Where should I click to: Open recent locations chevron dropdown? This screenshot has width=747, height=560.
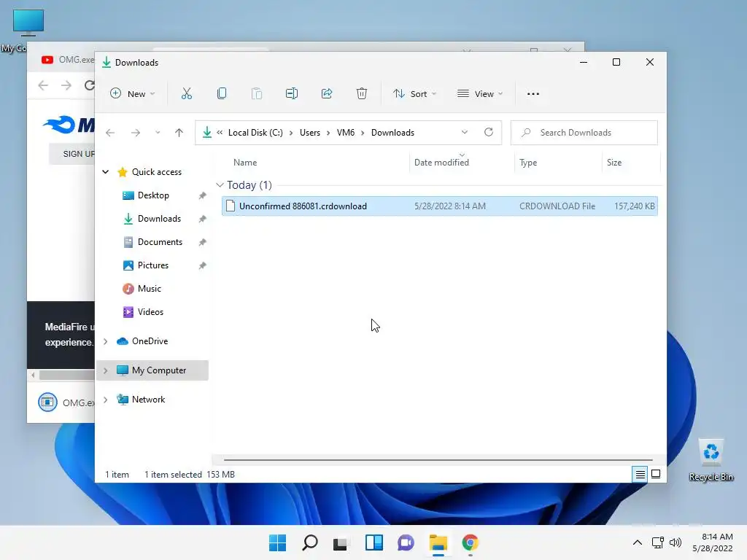[158, 133]
